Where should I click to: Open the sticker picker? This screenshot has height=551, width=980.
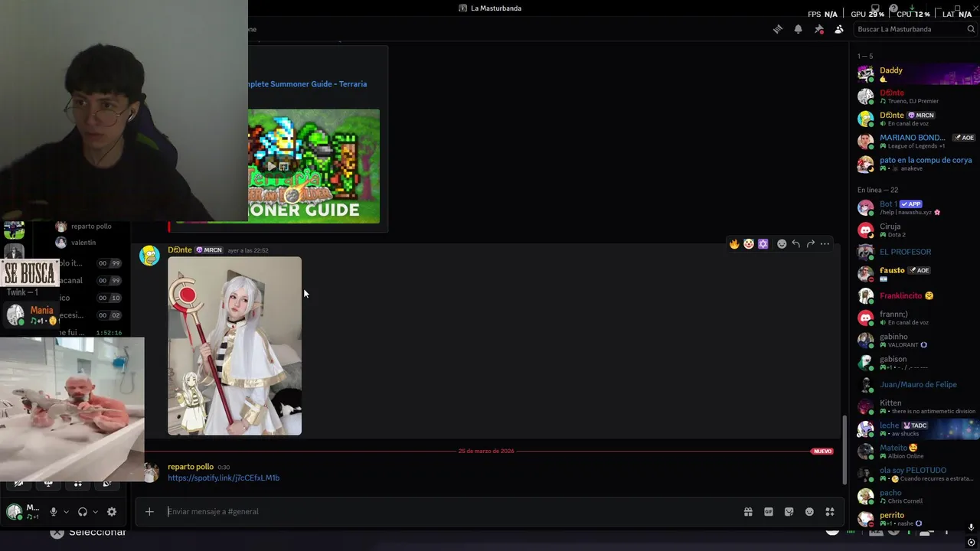(789, 512)
